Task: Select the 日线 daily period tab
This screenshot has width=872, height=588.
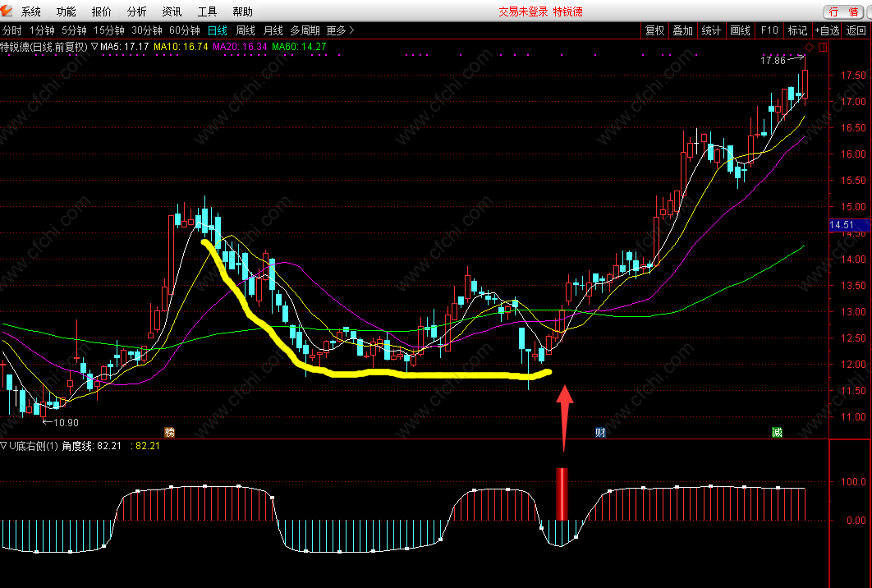Action: point(218,30)
